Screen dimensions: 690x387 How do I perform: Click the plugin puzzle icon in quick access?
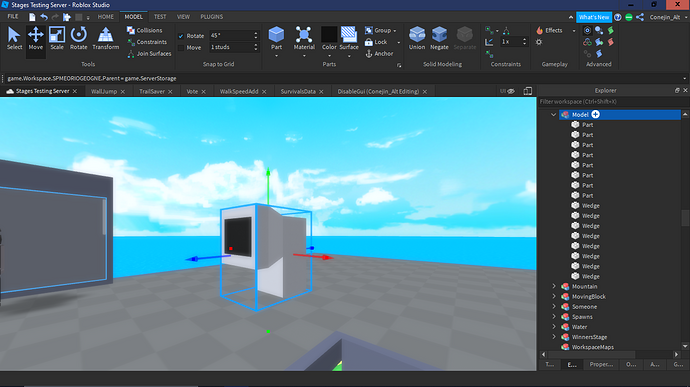(x=67, y=17)
